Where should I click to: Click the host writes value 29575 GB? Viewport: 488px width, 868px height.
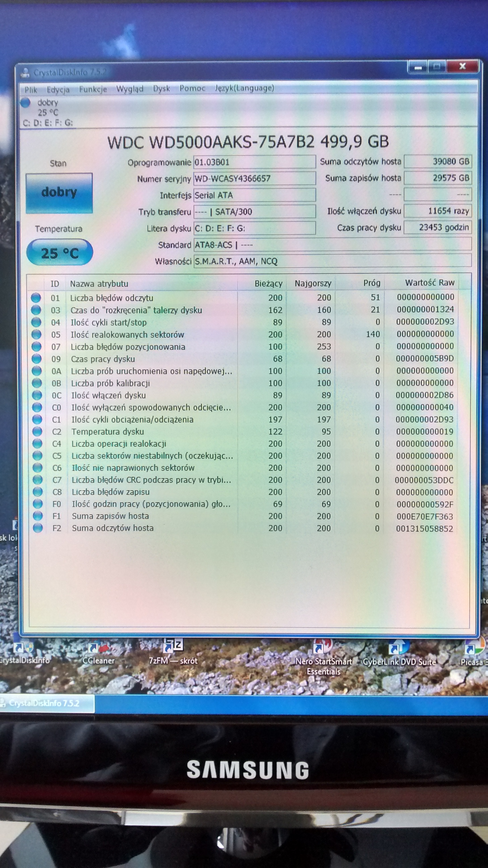pos(438,178)
